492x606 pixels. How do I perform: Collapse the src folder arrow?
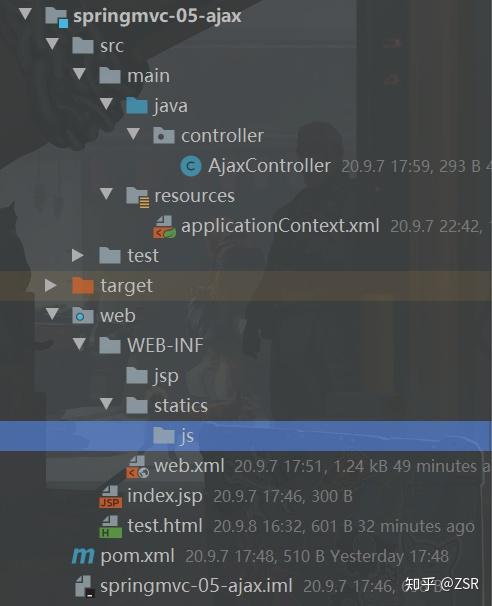click(52, 44)
